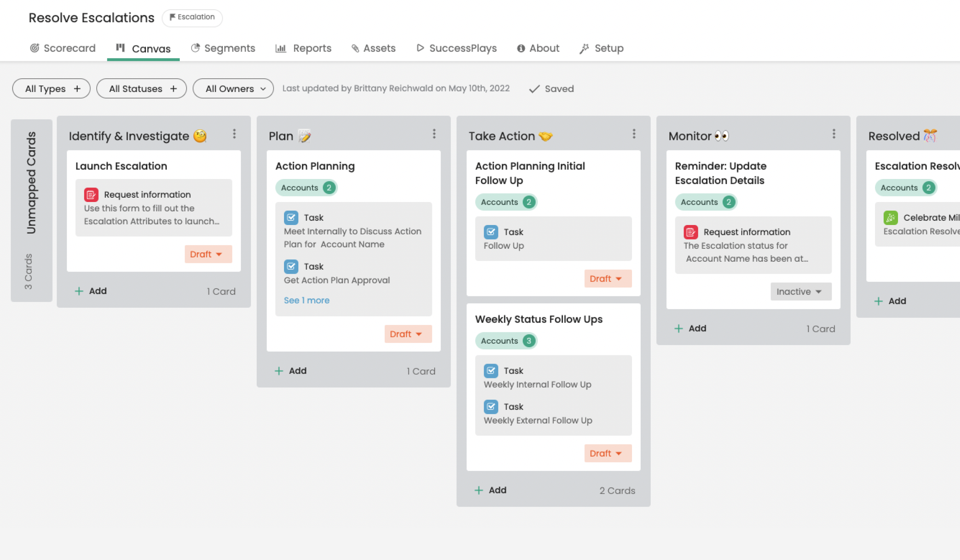Viewport: 960px width, 560px height.
Task: Open the About tab
Action: click(538, 48)
